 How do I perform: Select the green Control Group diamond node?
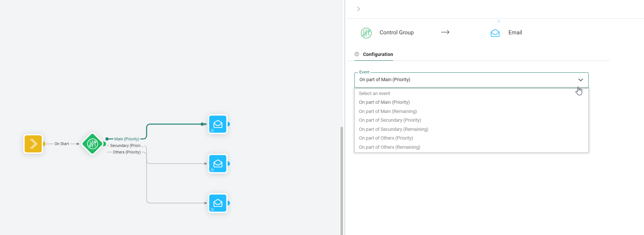click(x=92, y=144)
